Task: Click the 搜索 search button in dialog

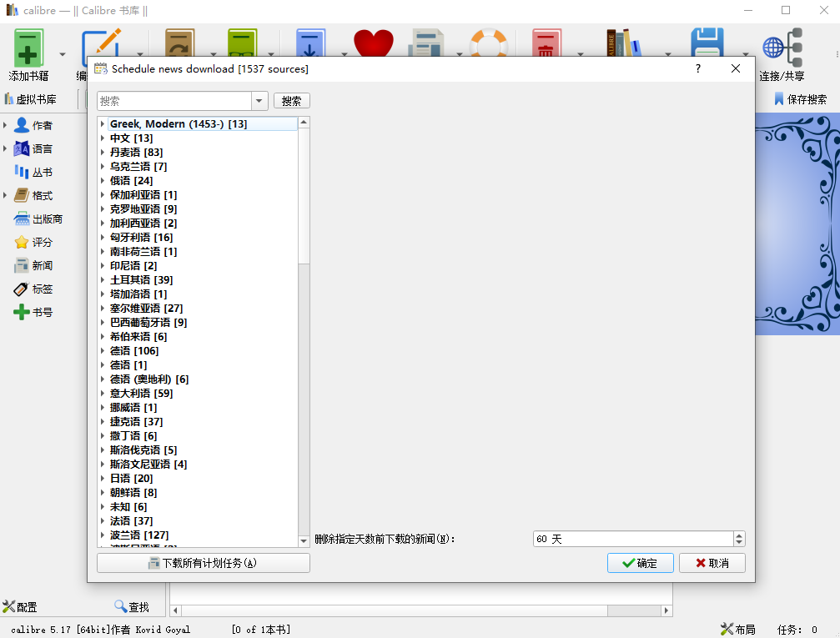Action: 291,101
